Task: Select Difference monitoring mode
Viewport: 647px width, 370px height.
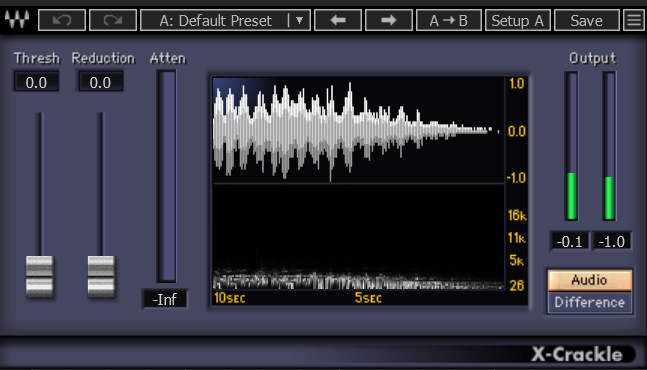Action: tap(590, 302)
